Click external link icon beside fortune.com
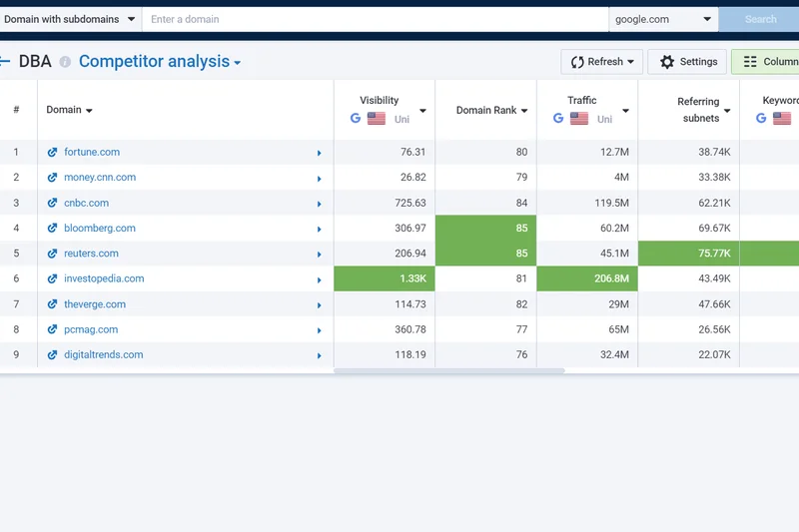Screen dimensions: 799x532 click(x=53, y=153)
